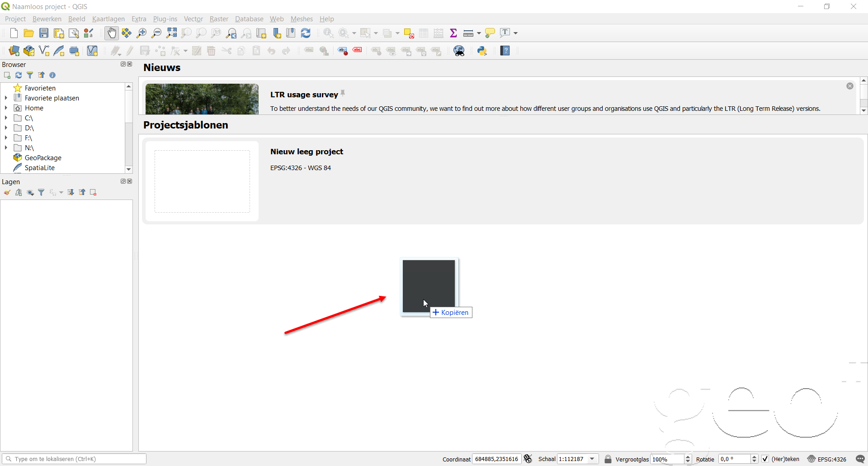Screen dimensions: 868x466
Task: Open log messages speech bubble icon
Action: tap(860, 459)
